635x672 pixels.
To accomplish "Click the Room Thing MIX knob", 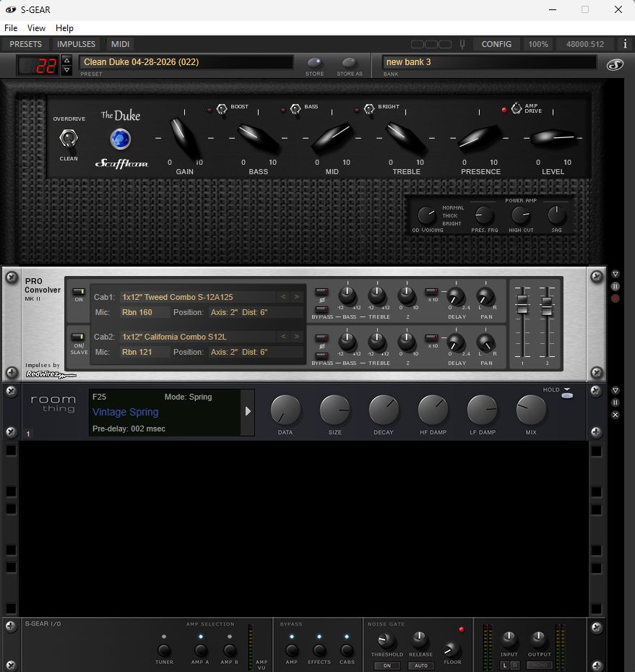I will 531,410.
